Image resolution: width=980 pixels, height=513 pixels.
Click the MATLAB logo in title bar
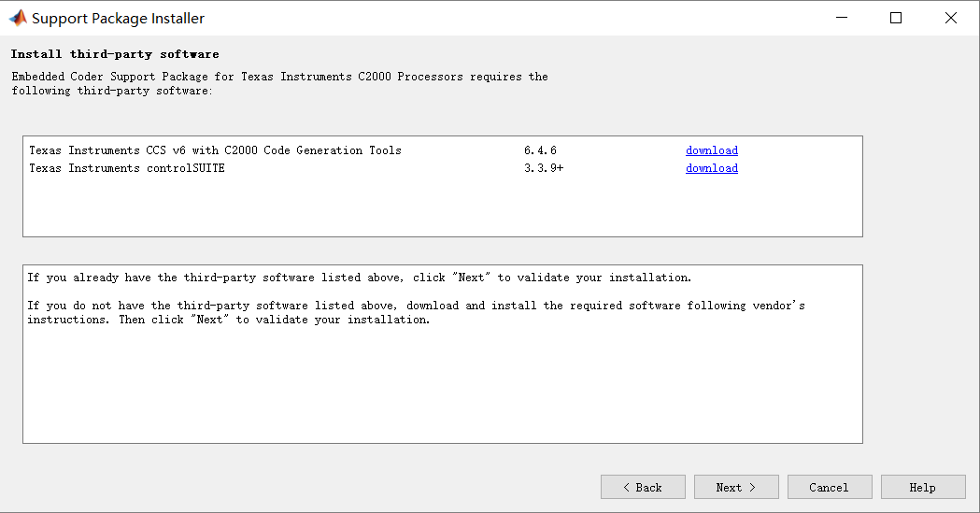click(17, 18)
